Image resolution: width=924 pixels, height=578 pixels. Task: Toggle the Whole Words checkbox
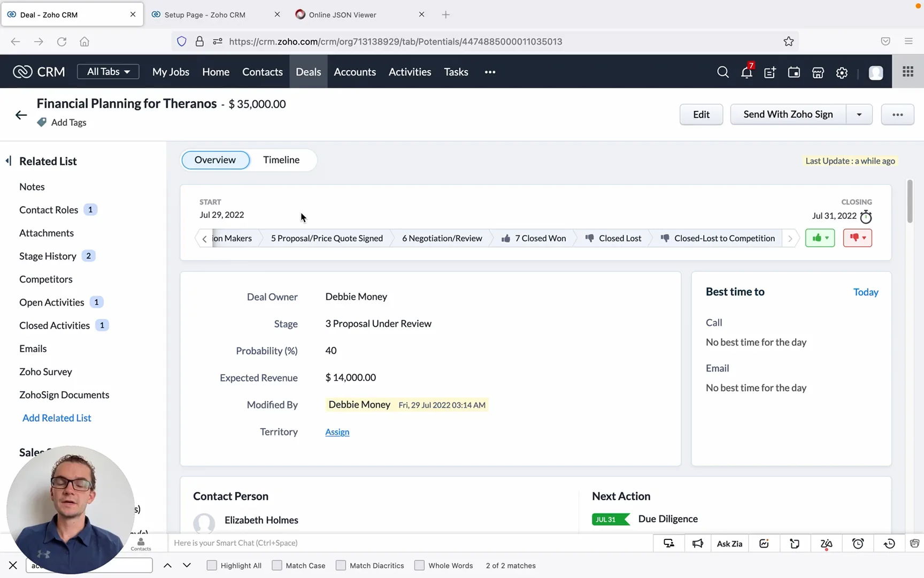(x=420, y=566)
